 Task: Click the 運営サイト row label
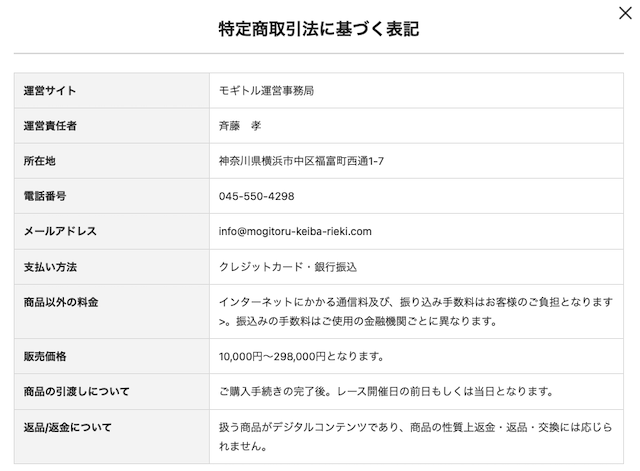click(x=50, y=91)
